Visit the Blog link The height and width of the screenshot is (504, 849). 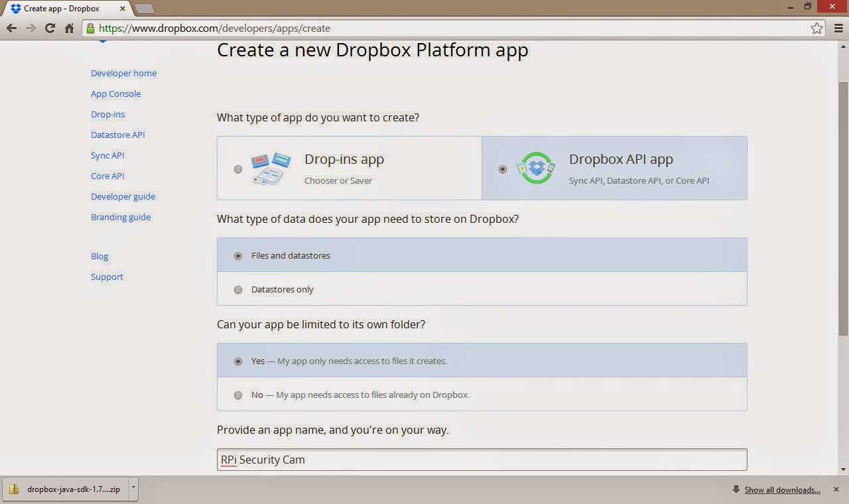point(99,256)
